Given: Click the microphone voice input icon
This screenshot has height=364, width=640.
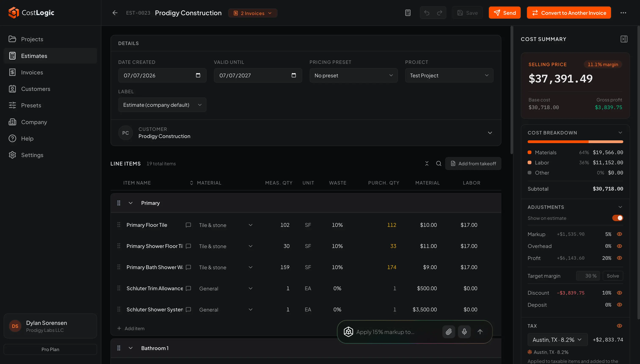Looking at the screenshot, I should [464, 332].
